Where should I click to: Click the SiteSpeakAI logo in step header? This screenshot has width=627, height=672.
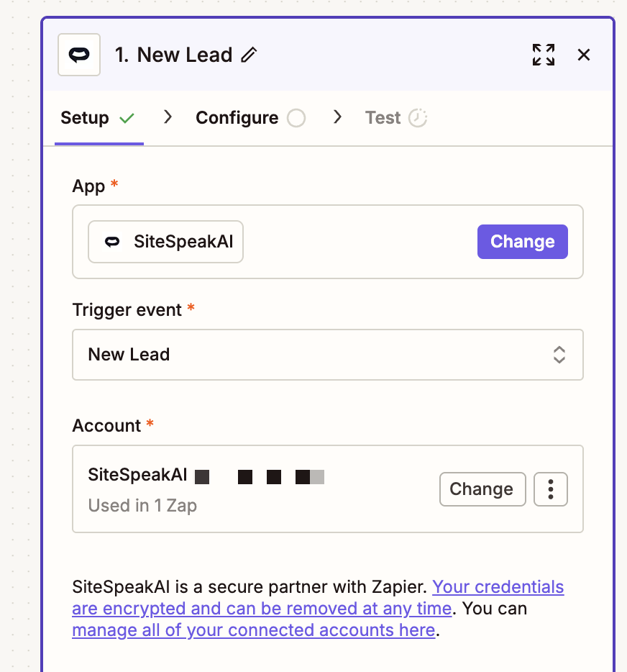pyautogui.click(x=78, y=55)
